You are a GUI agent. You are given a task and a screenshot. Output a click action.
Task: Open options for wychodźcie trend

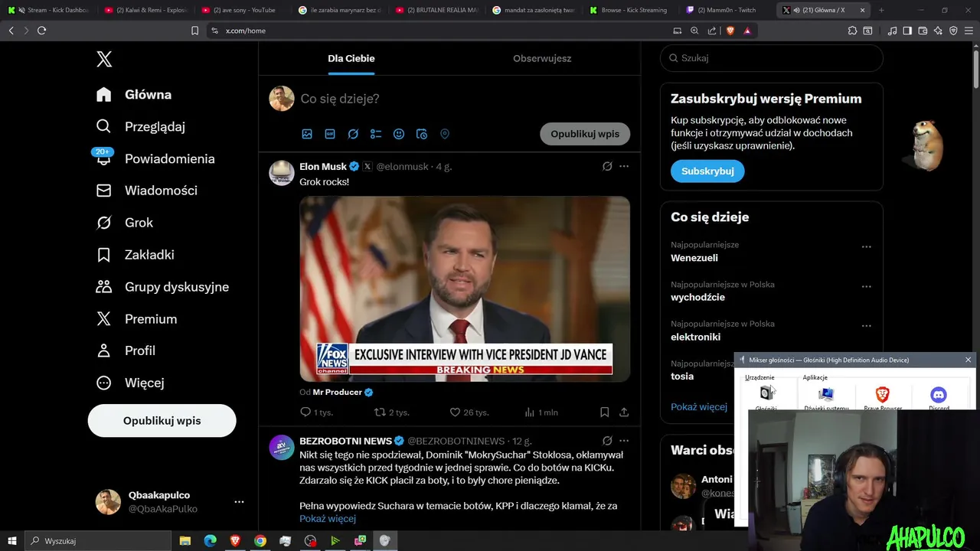click(866, 286)
